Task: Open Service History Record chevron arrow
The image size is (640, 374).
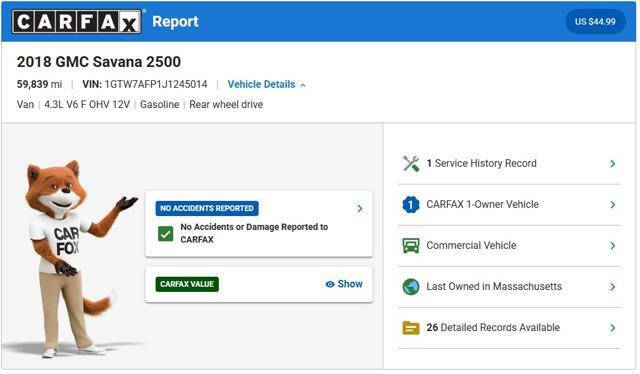Action: 612,164
